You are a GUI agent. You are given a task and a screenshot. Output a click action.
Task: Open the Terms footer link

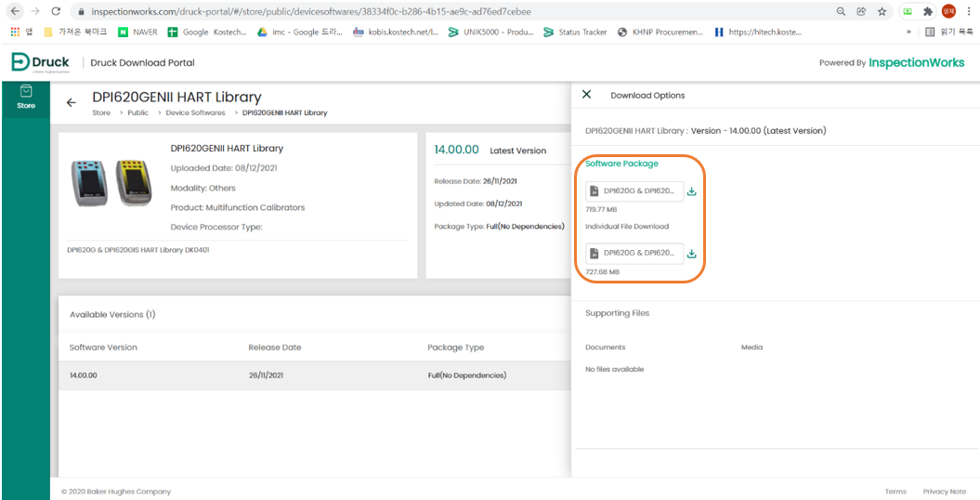tap(895, 492)
